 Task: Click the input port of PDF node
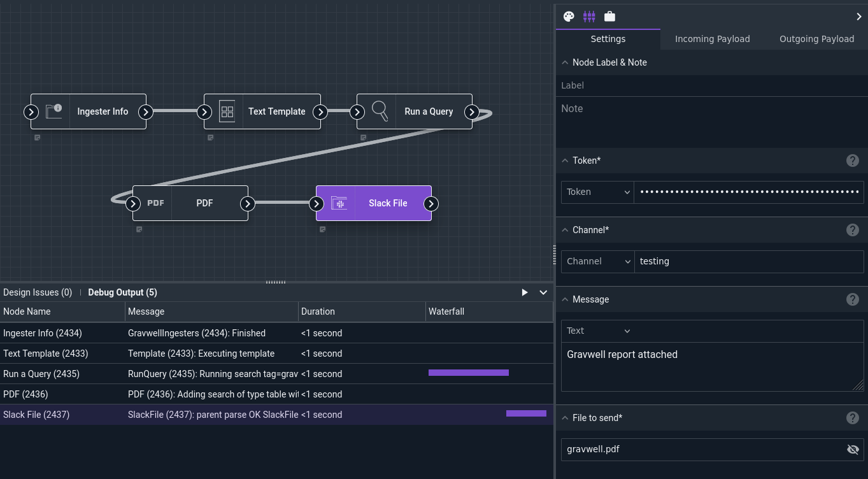pos(133,204)
